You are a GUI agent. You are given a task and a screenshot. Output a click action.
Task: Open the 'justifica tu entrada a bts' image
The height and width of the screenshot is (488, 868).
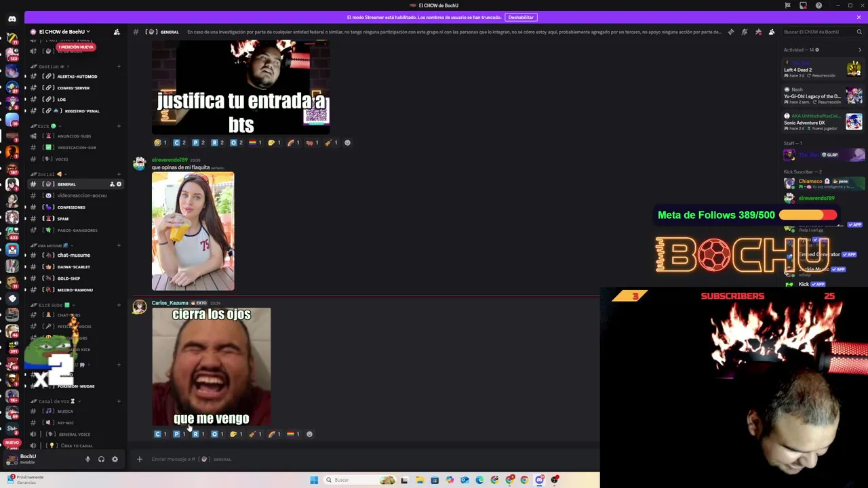pyautogui.click(x=241, y=87)
